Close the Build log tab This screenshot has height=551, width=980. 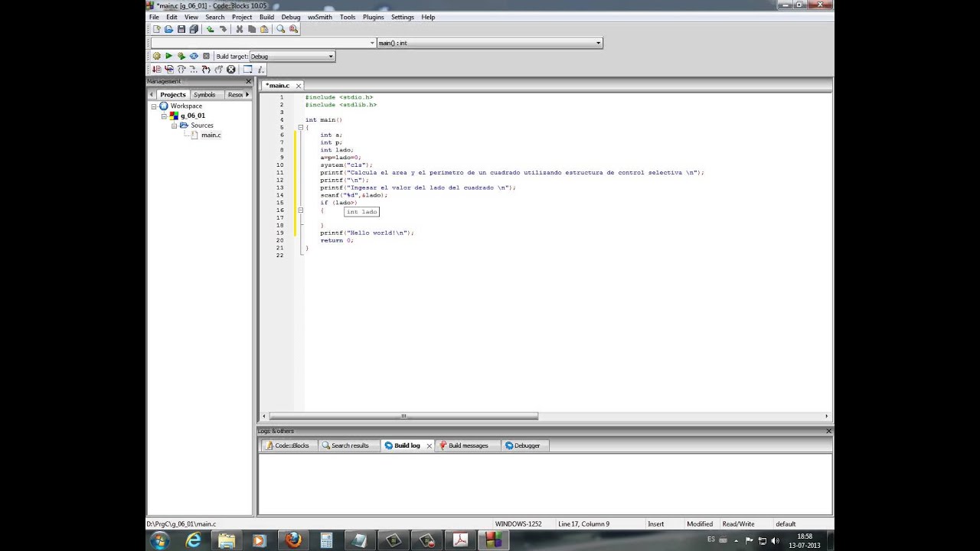(429, 445)
